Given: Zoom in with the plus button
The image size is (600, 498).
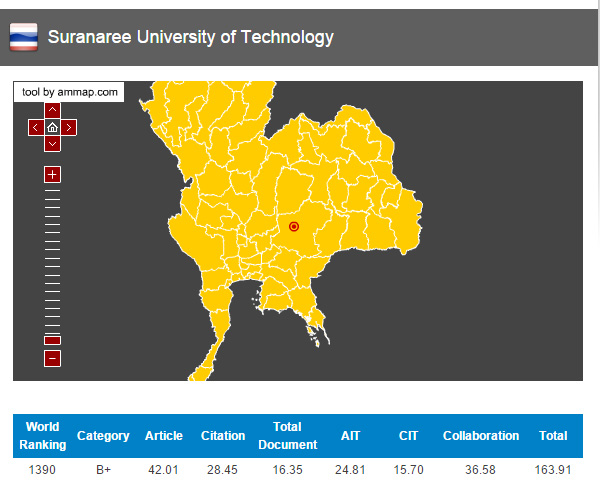Looking at the screenshot, I should 52,175.
